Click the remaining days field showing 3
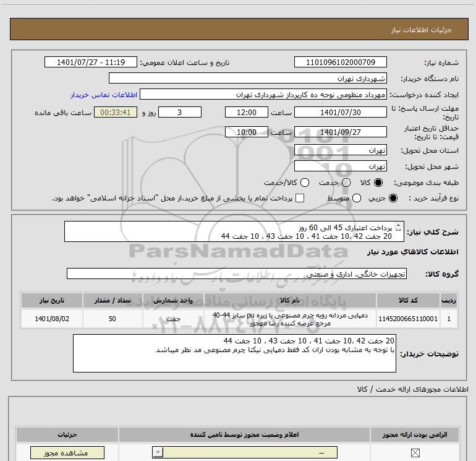 [x=180, y=113]
